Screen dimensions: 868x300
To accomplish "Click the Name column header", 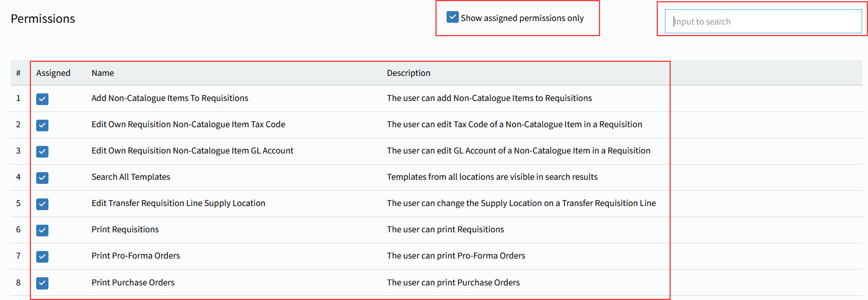I will click(x=103, y=73).
